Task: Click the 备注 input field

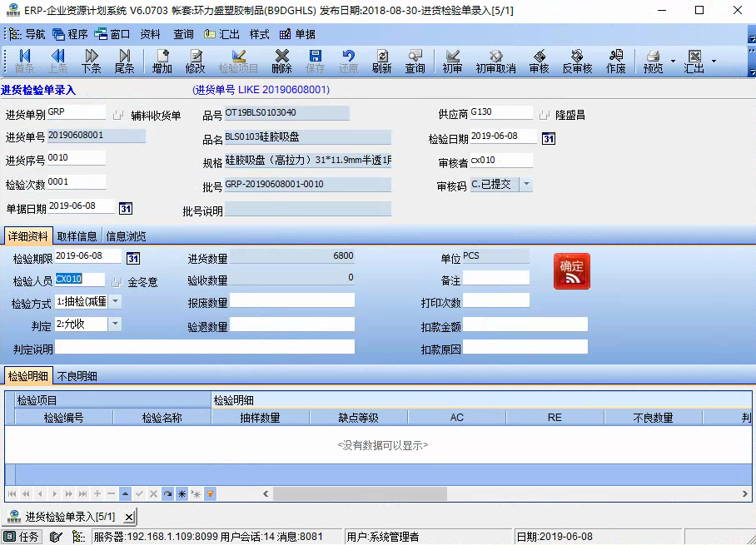Action: [x=496, y=278]
